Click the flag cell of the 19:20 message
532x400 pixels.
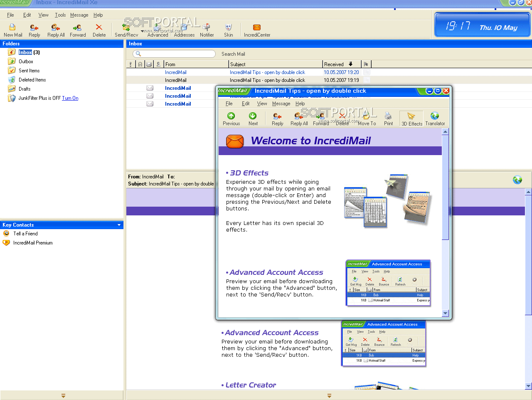366,72
